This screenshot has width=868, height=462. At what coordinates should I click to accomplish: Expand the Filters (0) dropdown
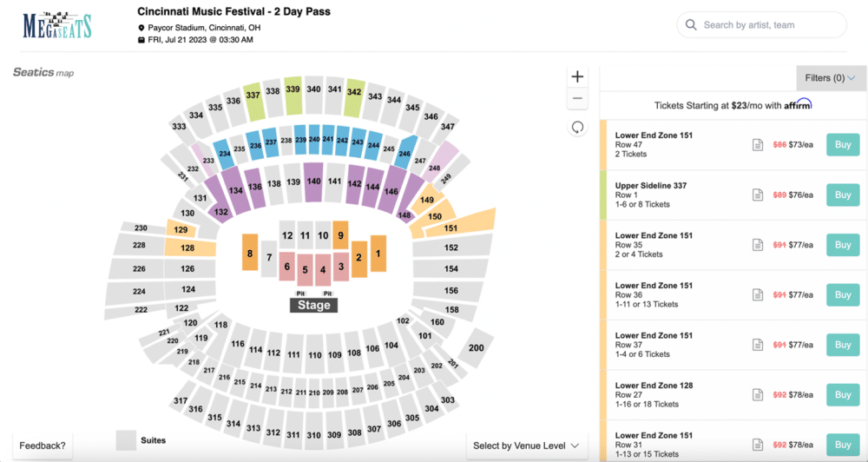[831, 78]
